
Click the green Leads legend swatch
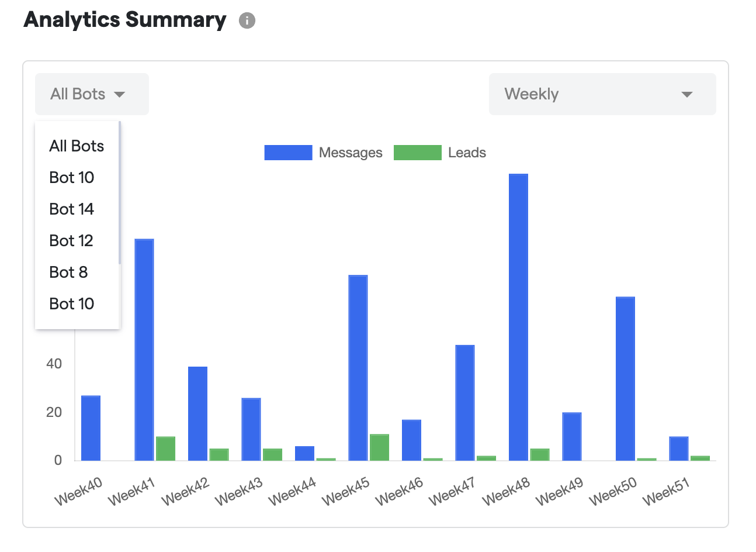pyautogui.click(x=417, y=153)
